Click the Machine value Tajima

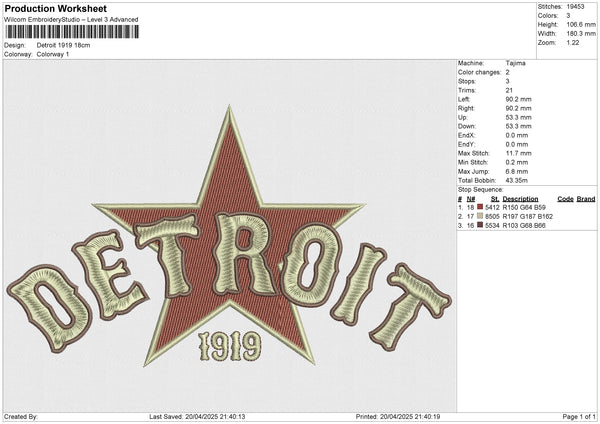(x=517, y=64)
